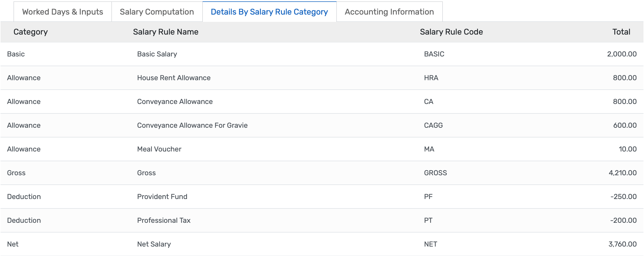Image resolution: width=644 pixels, height=256 pixels.
Task: Select the Conveyance Allowance For Gravie entry
Action: (x=192, y=125)
